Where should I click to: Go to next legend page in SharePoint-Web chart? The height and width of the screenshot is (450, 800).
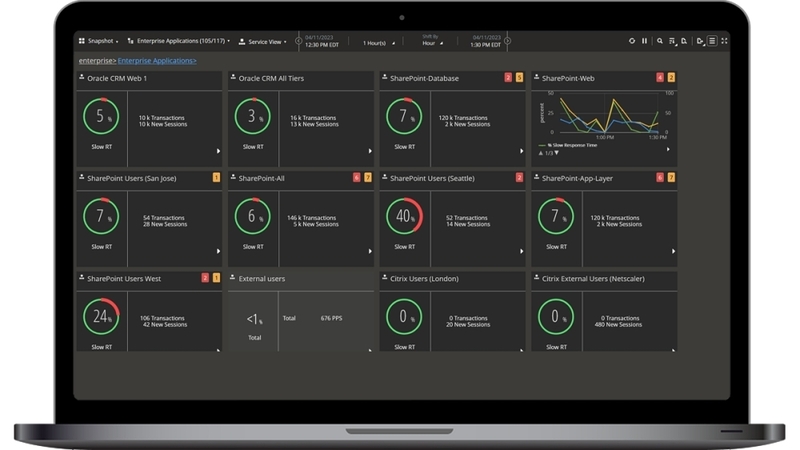click(x=557, y=153)
